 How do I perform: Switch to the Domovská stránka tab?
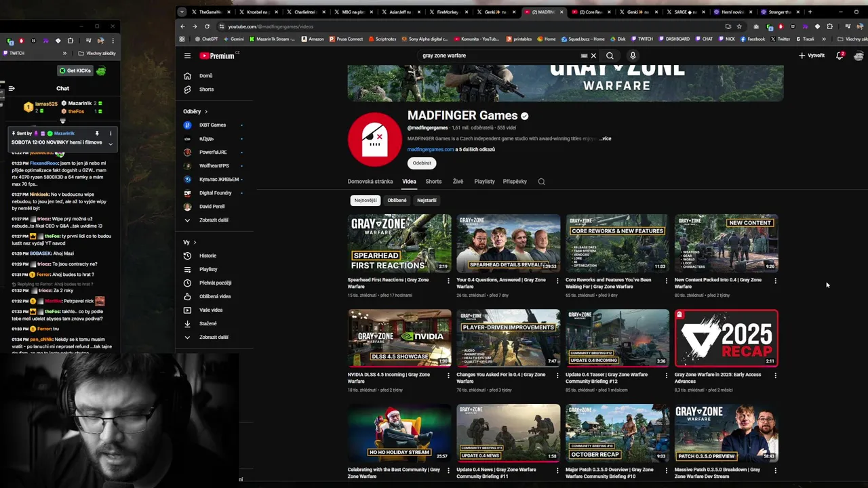coord(370,182)
